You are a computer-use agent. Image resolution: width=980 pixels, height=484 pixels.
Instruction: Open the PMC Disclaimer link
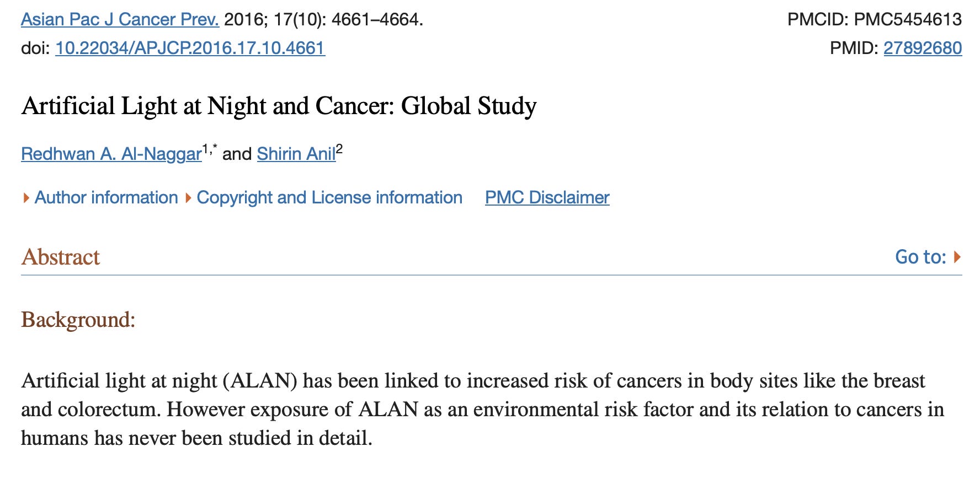coord(547,197)
